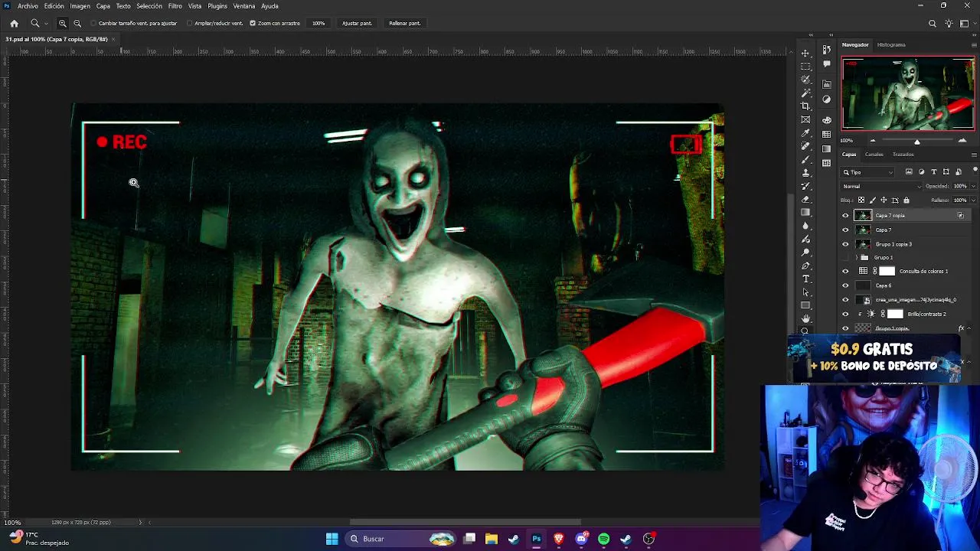Choose the Horizontal Type tool

point(805,279)
